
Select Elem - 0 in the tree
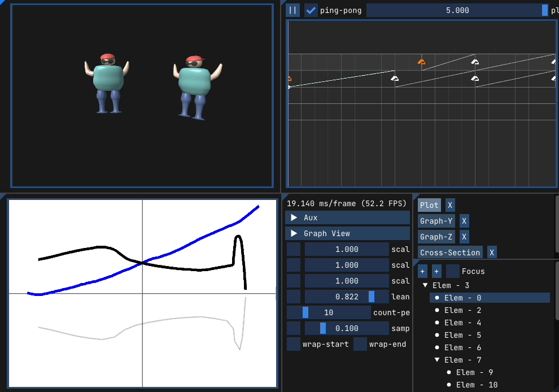490,298
